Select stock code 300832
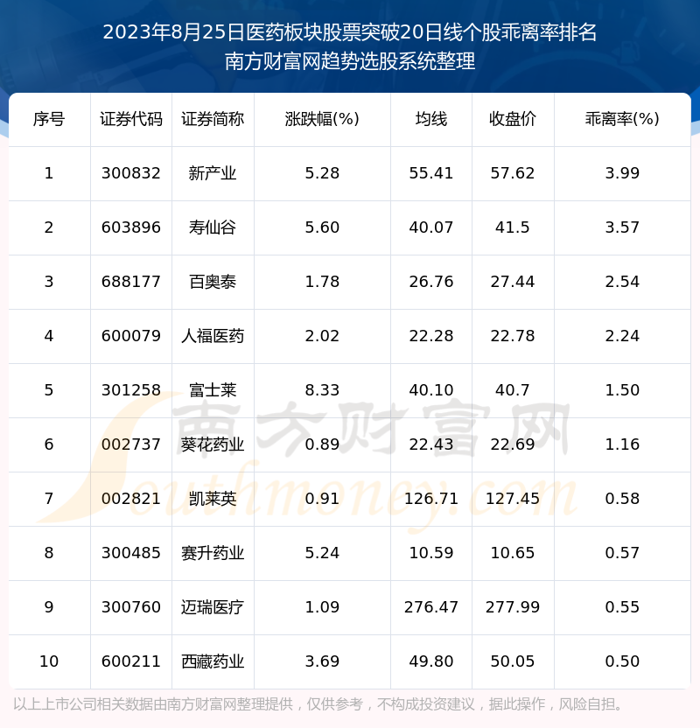This screenshot has width=700, height=728. tap(131, 173)
